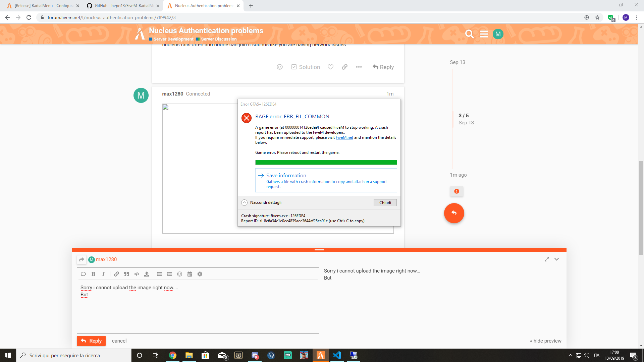Go back in browser history
644x362 pixels.
(7, 17)
